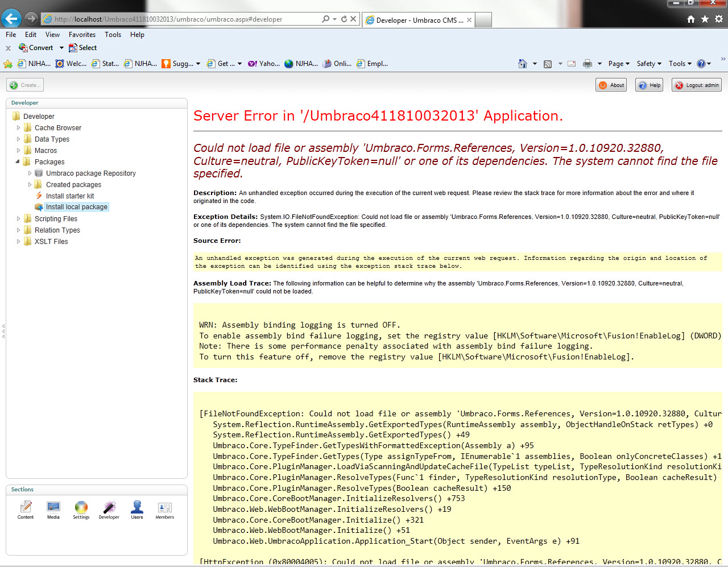728x567 pixels.
Task: Click the Umbraco About button
Action: pos(611,85)
